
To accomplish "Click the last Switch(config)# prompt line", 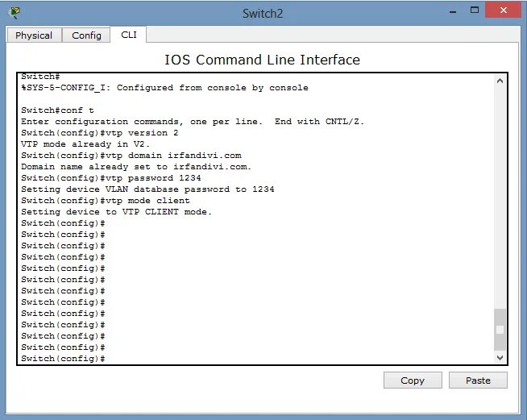I will [63, 359].
